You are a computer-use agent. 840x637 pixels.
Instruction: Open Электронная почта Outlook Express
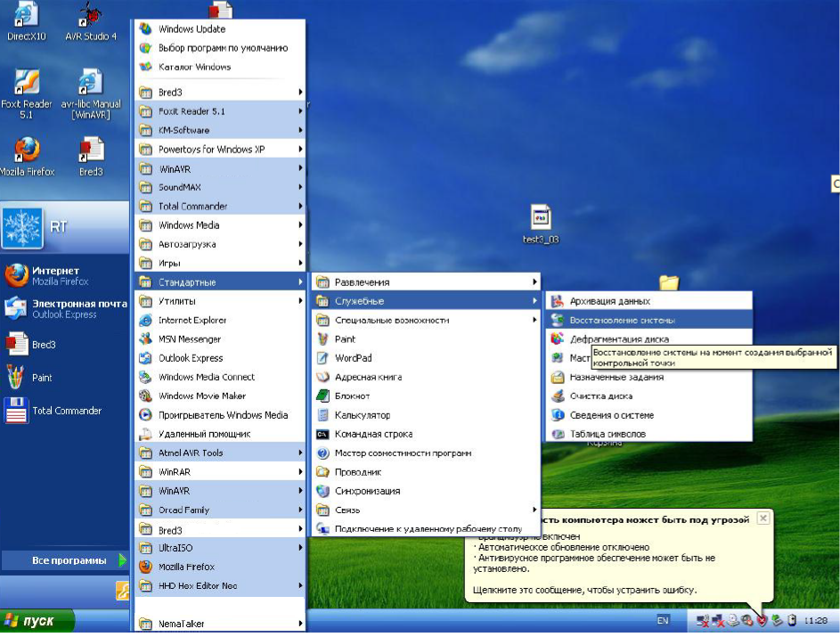[x=65, y=308]
